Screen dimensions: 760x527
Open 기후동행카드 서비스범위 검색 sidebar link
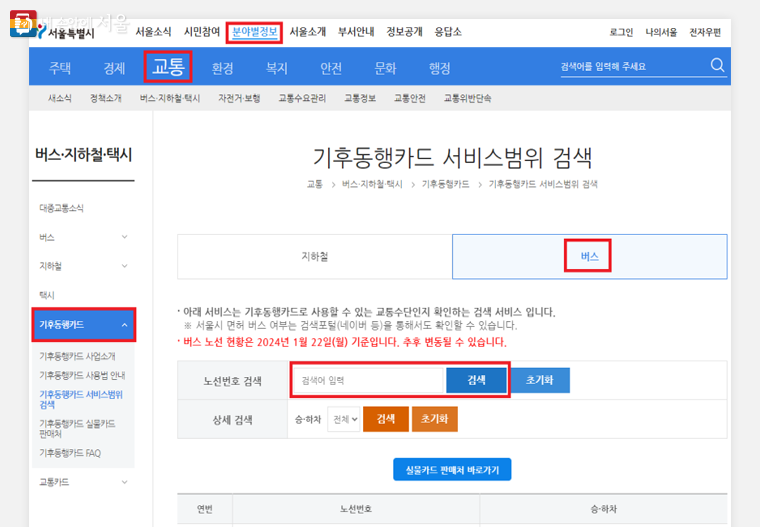pyautogui.click(x=81, y=399)
